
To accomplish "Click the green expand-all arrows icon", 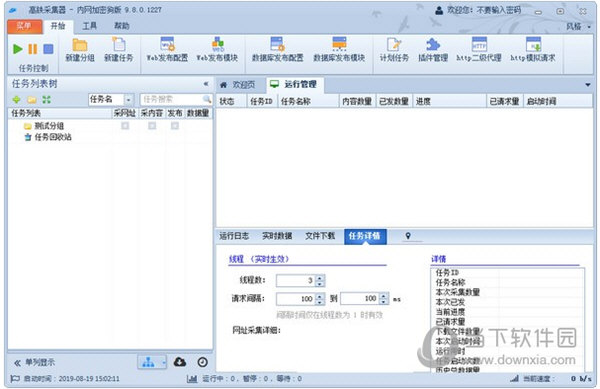I will pos(46,100).
